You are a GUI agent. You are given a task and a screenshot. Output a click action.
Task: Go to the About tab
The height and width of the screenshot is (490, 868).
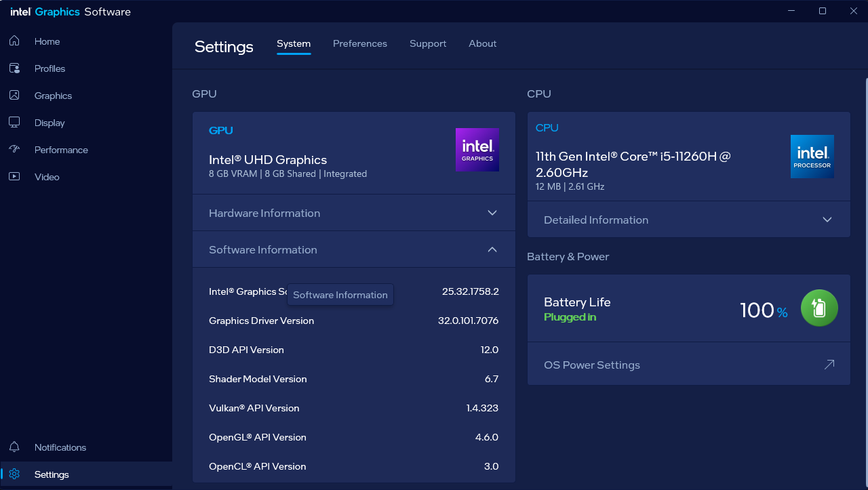tap(482, 43)
